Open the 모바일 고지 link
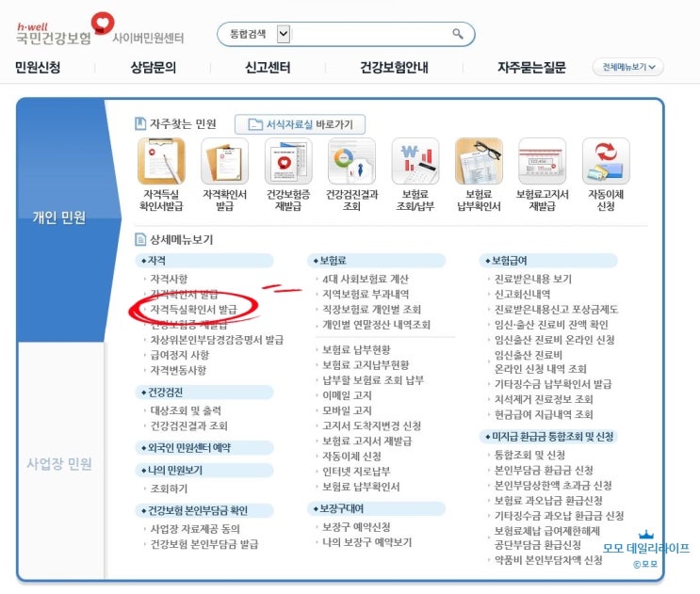This screenshot has width=700, height=594. [x=347, y=410]
